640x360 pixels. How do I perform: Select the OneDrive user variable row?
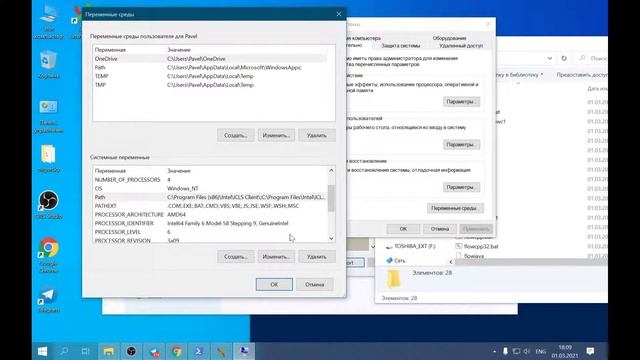pos(210,59)
